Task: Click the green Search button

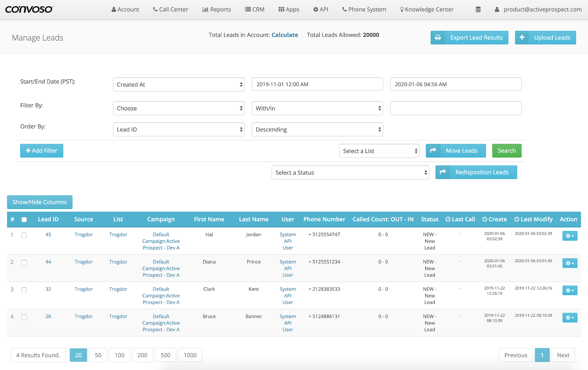Action: [507, 150]
